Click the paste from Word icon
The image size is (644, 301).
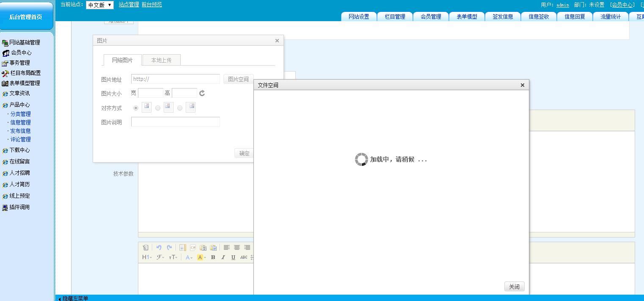(213, 248)
